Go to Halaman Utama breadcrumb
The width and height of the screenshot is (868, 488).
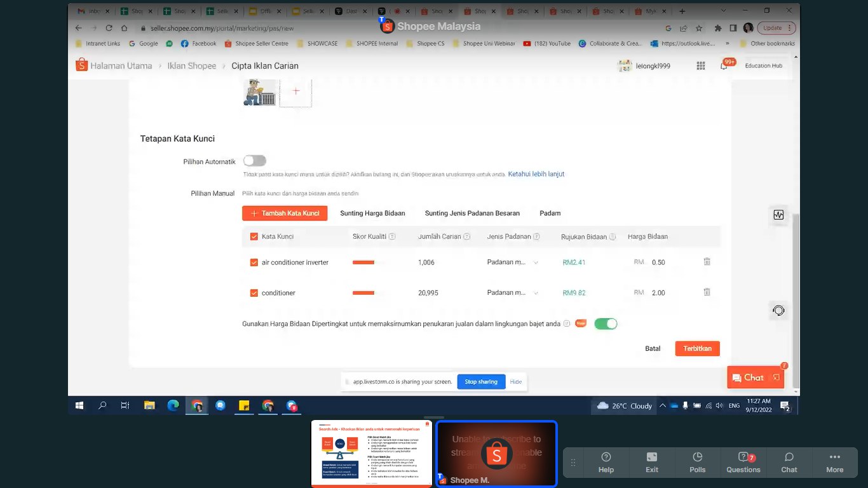click(x=121, y=65)
